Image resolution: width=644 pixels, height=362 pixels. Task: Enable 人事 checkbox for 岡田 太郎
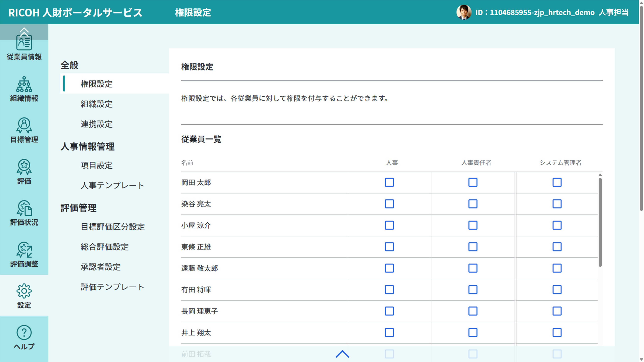click(x=389, y=182)
